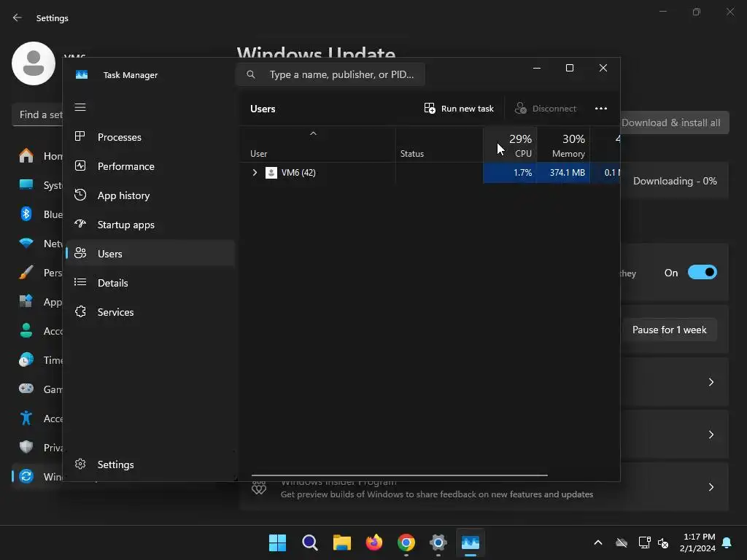Image resolution: width=747 pixels, height=560 pixels.
Task: Open the Services page
Action: [150, 312]
